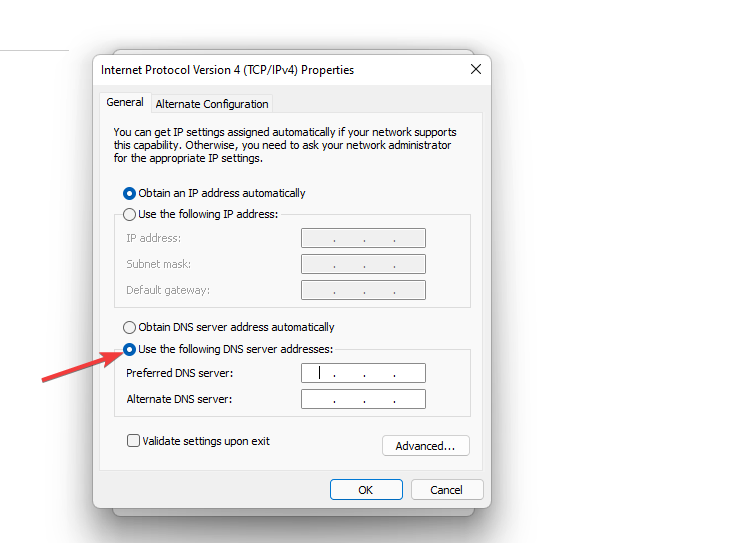Click the last octet of Preferred DNS
Viewport: 747px width, 543px height.
pyautogui.click(x=409, y=373)
